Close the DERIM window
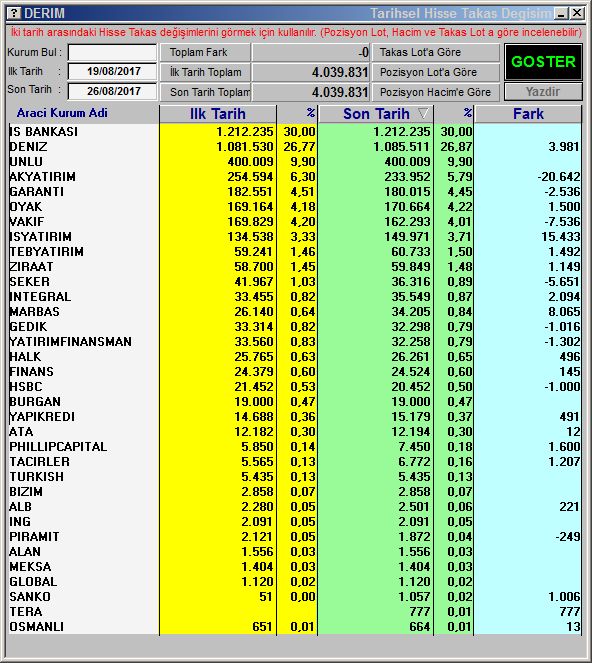The image size is (592, 663). 576,14
